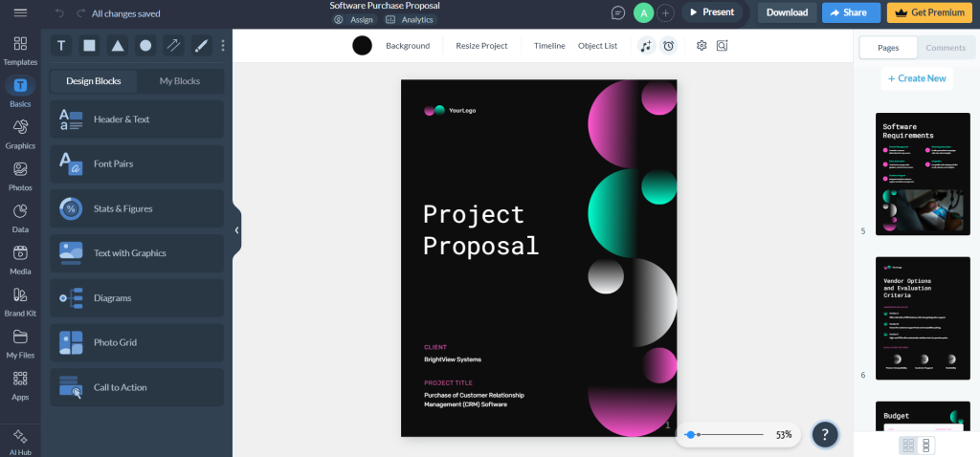Select page 5 Software Requirements thumbnail

point(923,174)
